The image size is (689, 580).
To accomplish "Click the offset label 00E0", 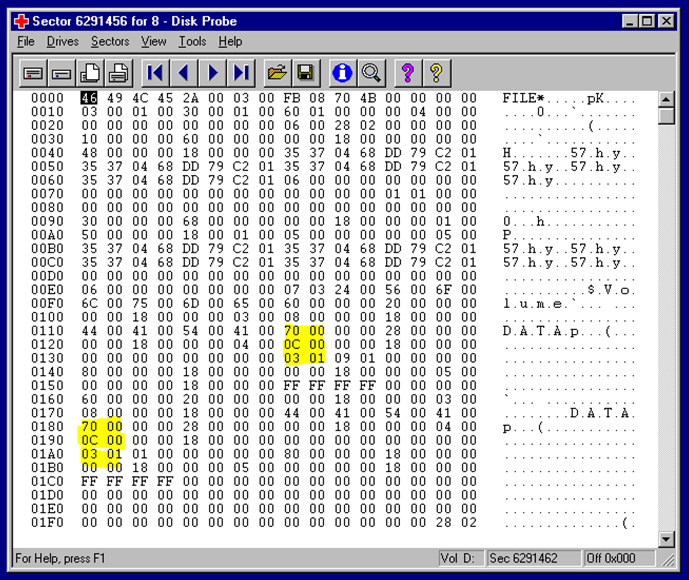I will (x=47, y=290).
